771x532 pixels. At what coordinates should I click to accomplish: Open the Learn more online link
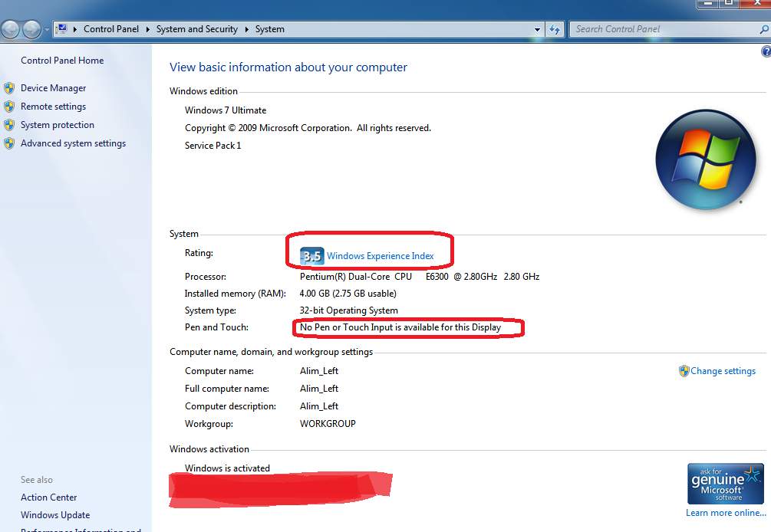[726, 513]
